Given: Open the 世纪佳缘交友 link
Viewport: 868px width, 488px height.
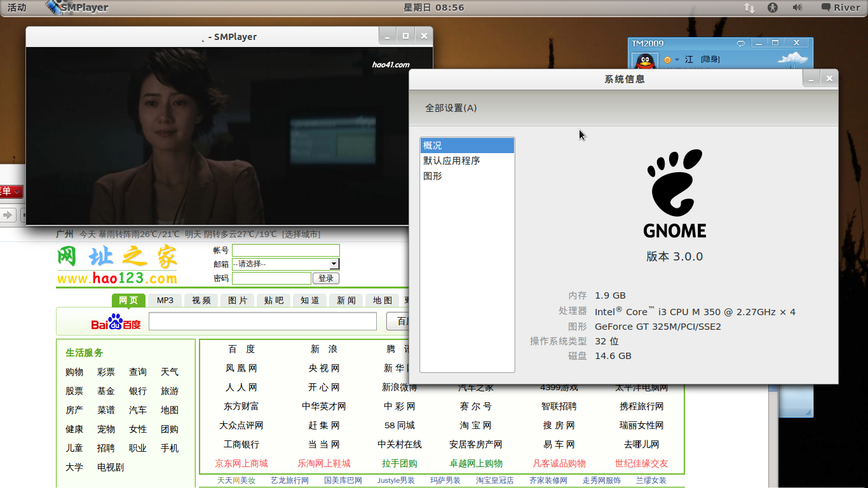Looking at the screenshot, I should click(642, 463).
